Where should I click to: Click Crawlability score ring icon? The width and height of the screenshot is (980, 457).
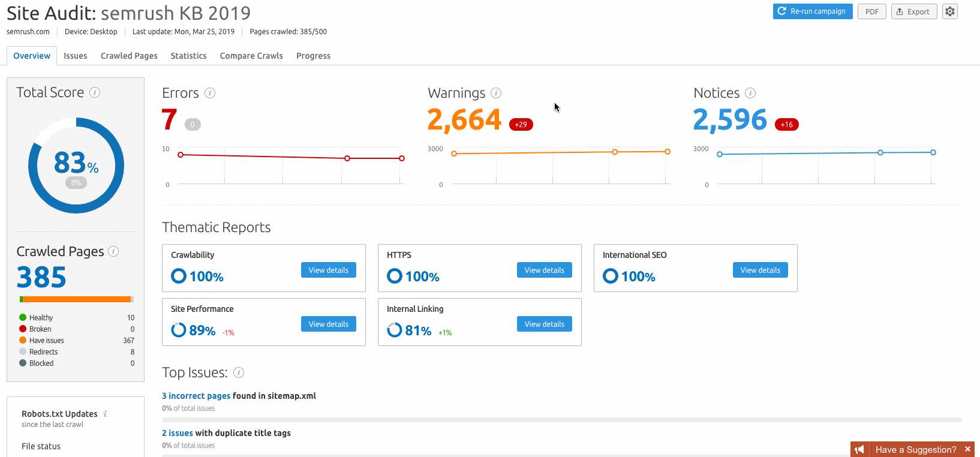coord(179,276)
